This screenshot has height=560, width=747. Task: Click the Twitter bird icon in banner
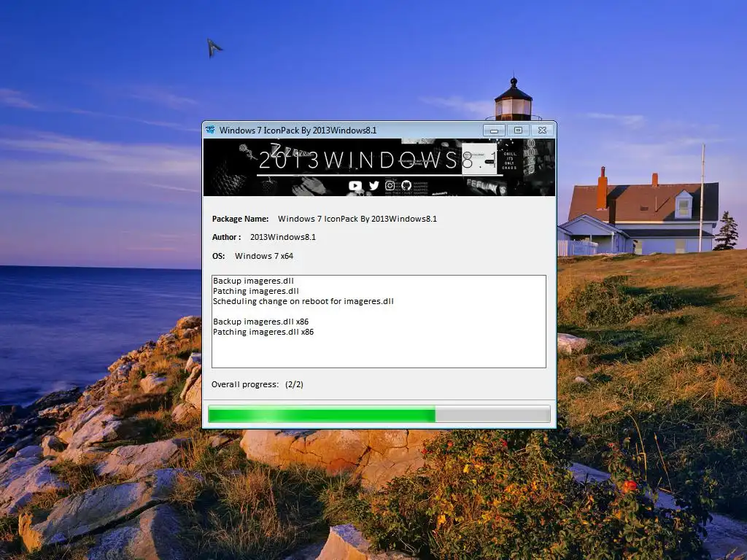point(374,185)
